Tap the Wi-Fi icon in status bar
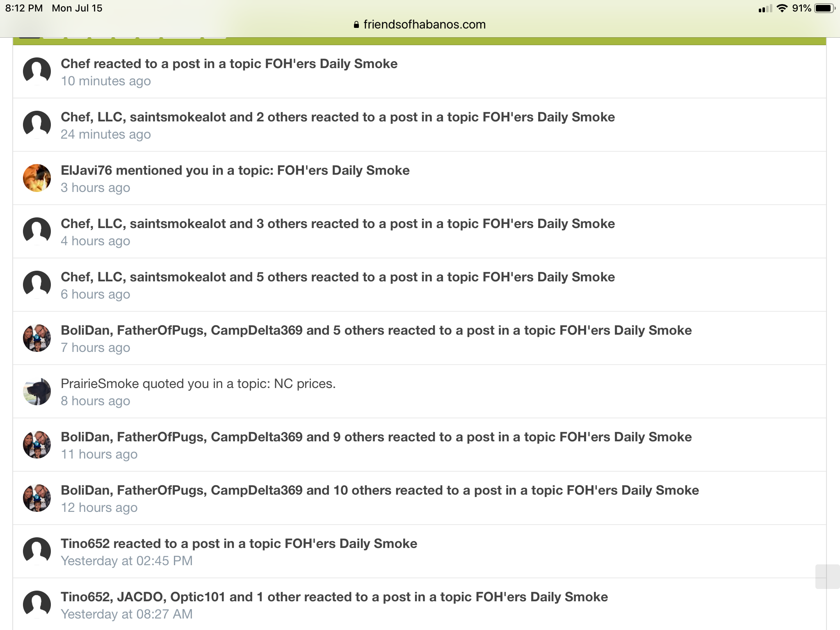 (782, 8)
